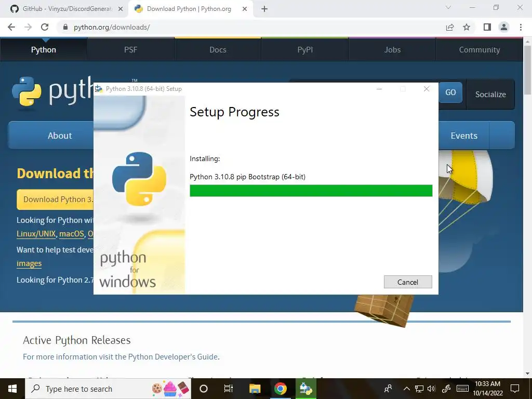The image size is (532, 399).
Task: Open the clock showing 10:33 AM
Action: click(x=488, y=389)
